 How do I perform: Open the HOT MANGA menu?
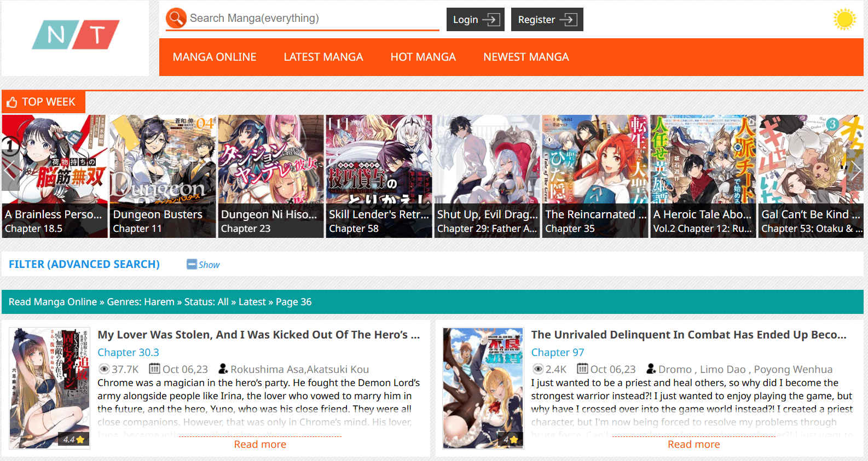pyautogui.click(x=423, y=57)
